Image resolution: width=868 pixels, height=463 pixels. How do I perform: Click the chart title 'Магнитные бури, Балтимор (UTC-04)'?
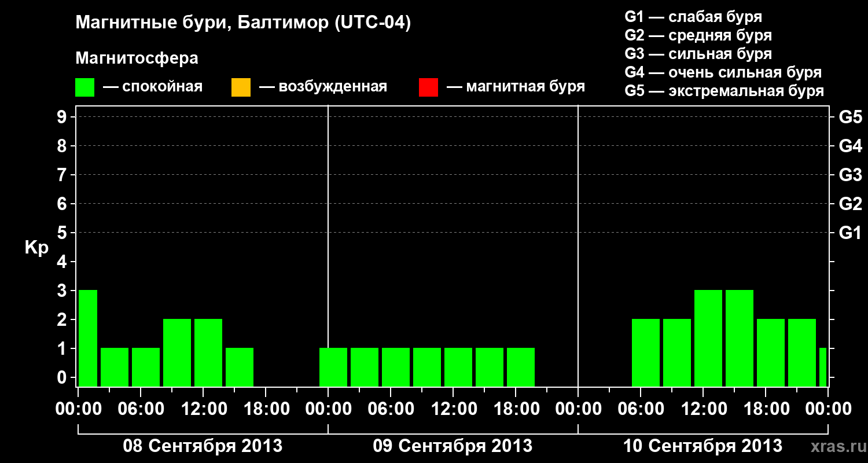click(x=243, y=23)
